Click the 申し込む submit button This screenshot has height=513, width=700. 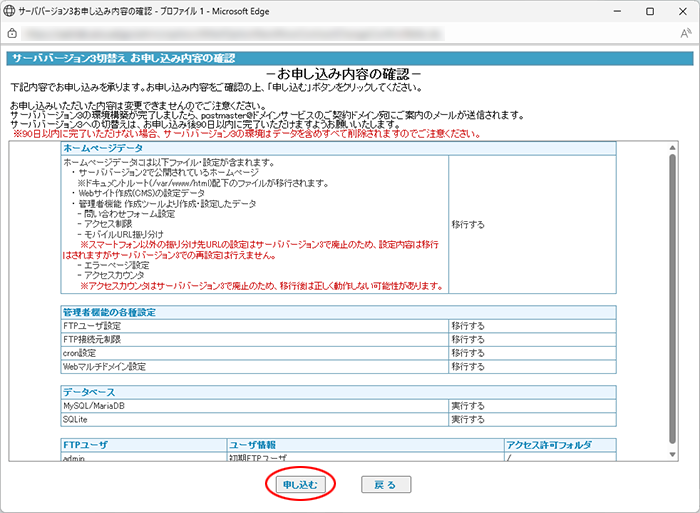[300, 484]
